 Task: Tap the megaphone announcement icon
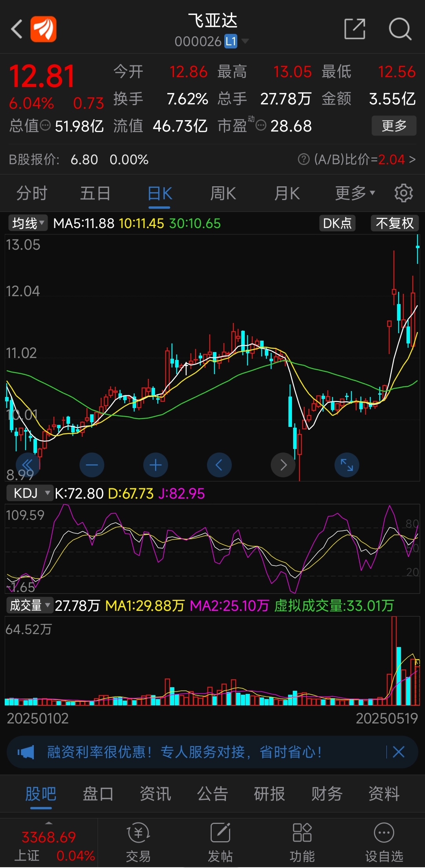pyautogui.click(x=26, y=752)
